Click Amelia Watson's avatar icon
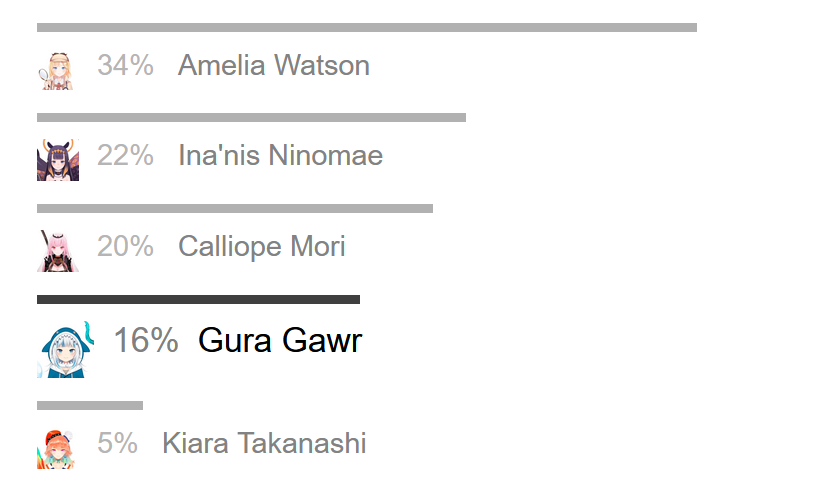818x479 pixels. pyautogui.click(x=57, y=70)
